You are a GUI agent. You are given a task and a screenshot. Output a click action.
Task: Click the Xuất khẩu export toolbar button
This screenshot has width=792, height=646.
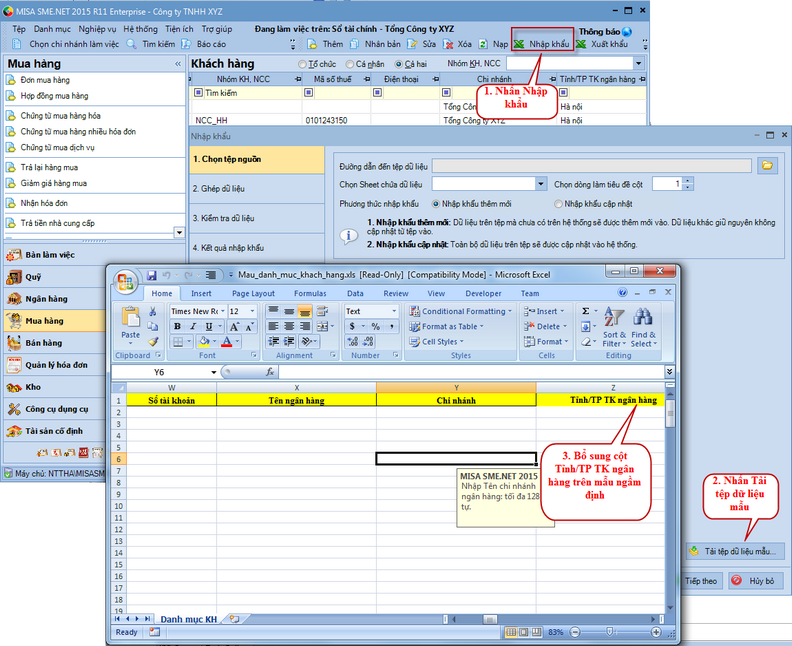(x=603, y=44)
